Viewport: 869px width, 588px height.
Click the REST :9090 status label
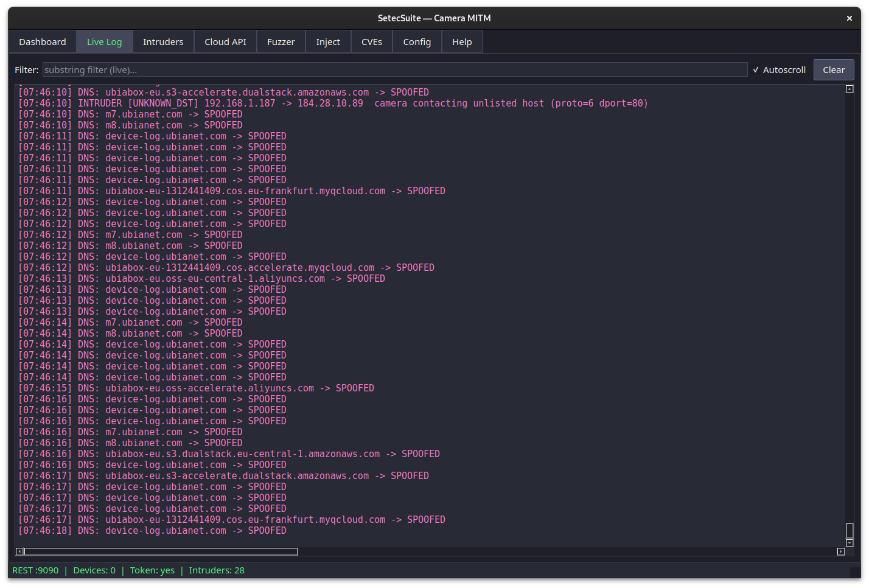click(x=35, y=570)
